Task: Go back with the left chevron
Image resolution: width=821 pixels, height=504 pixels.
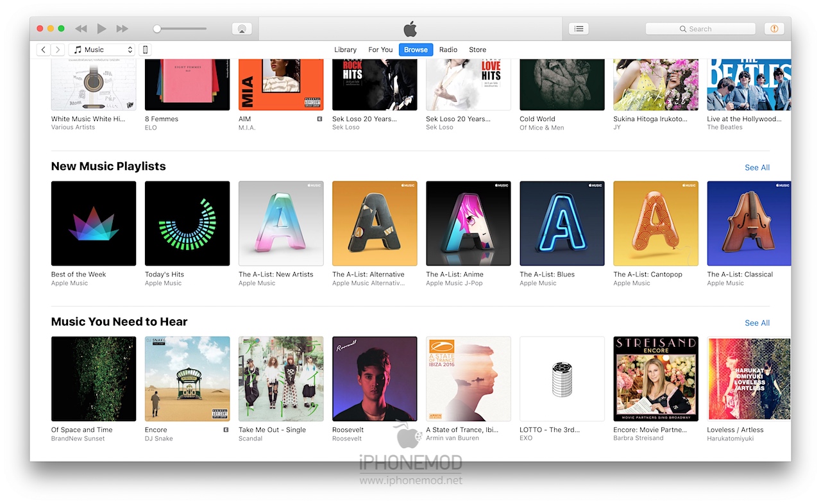Action: tap(43, 49)
